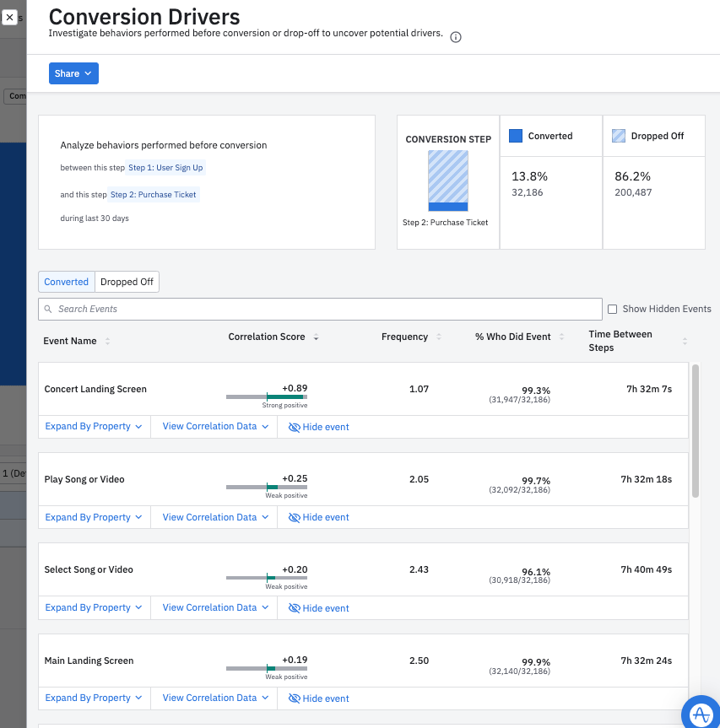Open the Amplitude help chat bubble
Viewport: 720px width, 728px height.
point(700,713)
